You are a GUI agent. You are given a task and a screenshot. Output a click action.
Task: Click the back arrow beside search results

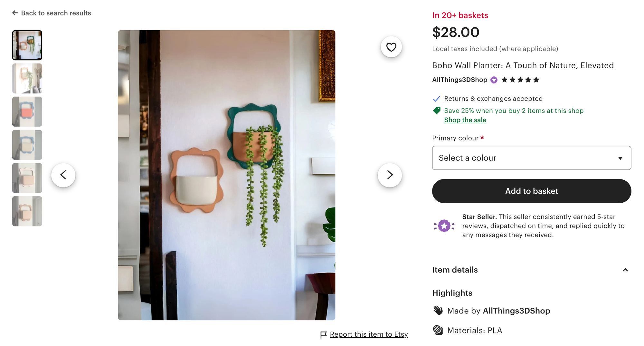[x=15, y=13]
